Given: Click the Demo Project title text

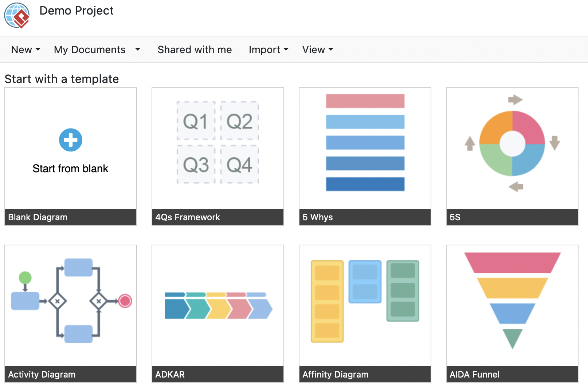Looking at the screenshot, I should [77, 11].
